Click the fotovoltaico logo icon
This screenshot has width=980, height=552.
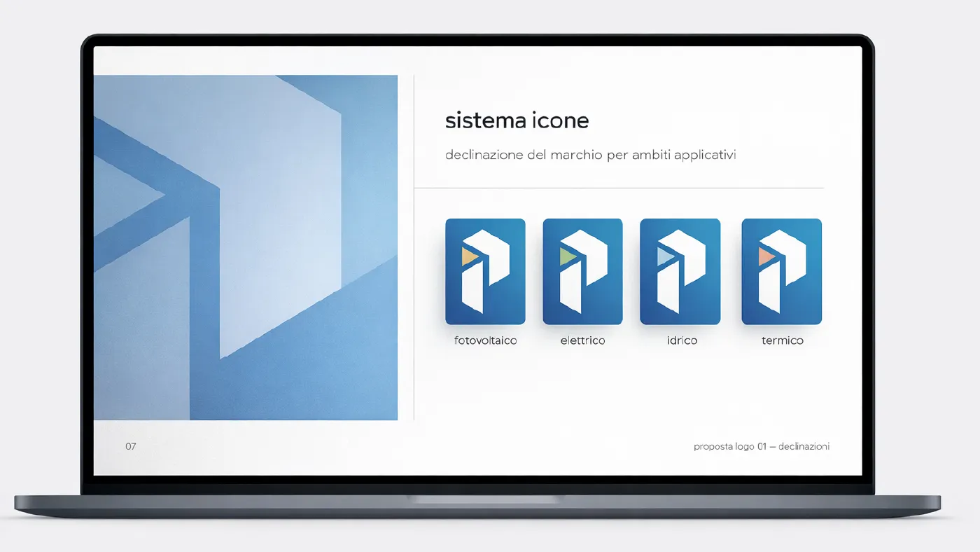(485, 271)
